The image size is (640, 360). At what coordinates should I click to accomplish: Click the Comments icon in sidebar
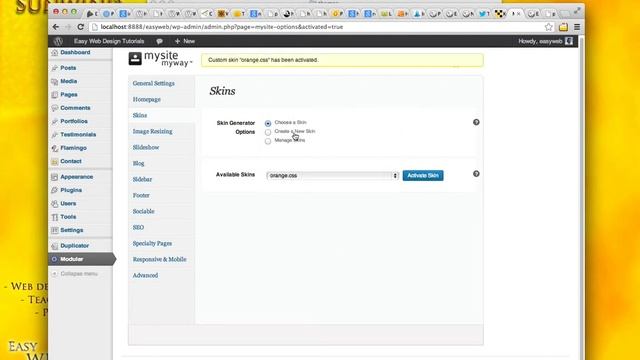[55, 108]
